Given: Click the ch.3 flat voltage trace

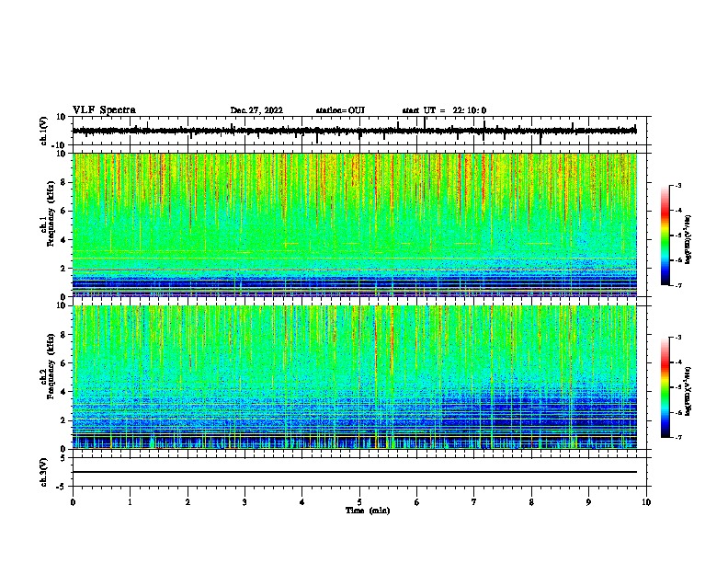Looking at the screenshot, I should pos(355,472).
